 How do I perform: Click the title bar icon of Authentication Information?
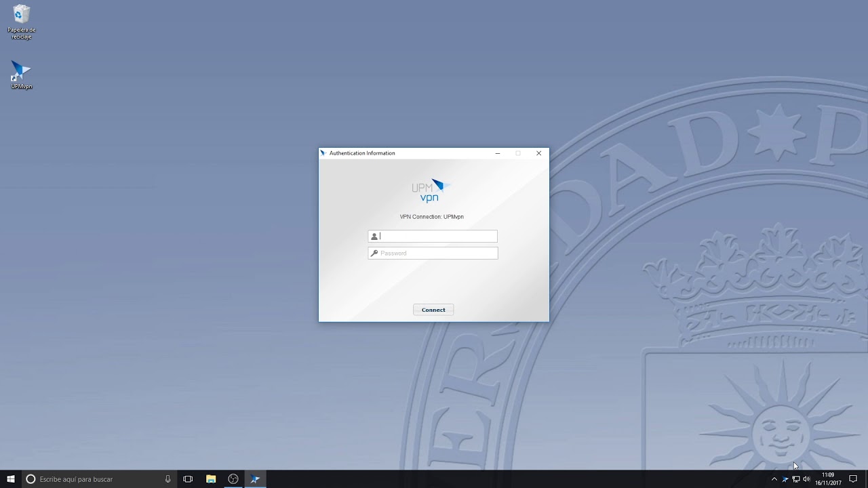click(323, 153)
